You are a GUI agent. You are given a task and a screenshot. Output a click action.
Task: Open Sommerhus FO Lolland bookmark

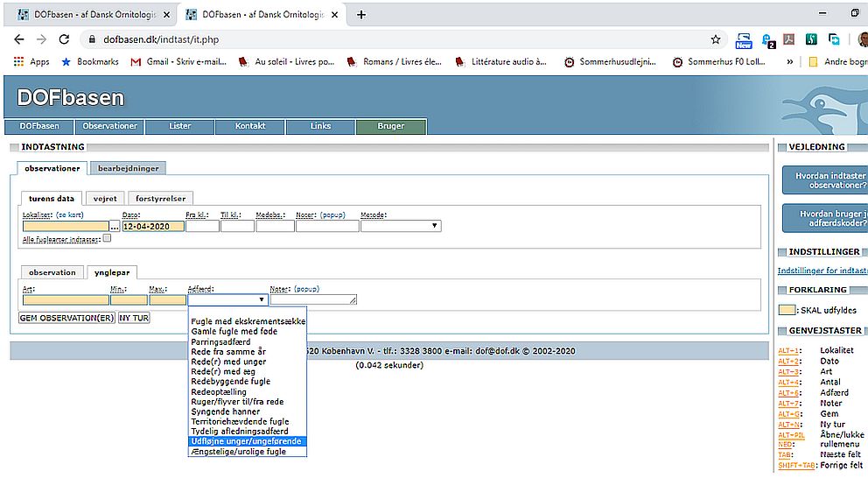(x=718, y=61)
